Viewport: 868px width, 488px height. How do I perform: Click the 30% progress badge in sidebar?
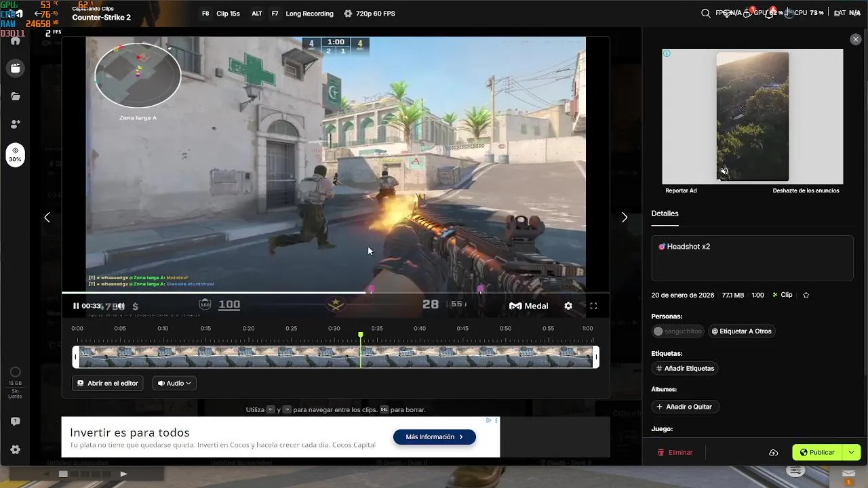click(x=15, y=155)
